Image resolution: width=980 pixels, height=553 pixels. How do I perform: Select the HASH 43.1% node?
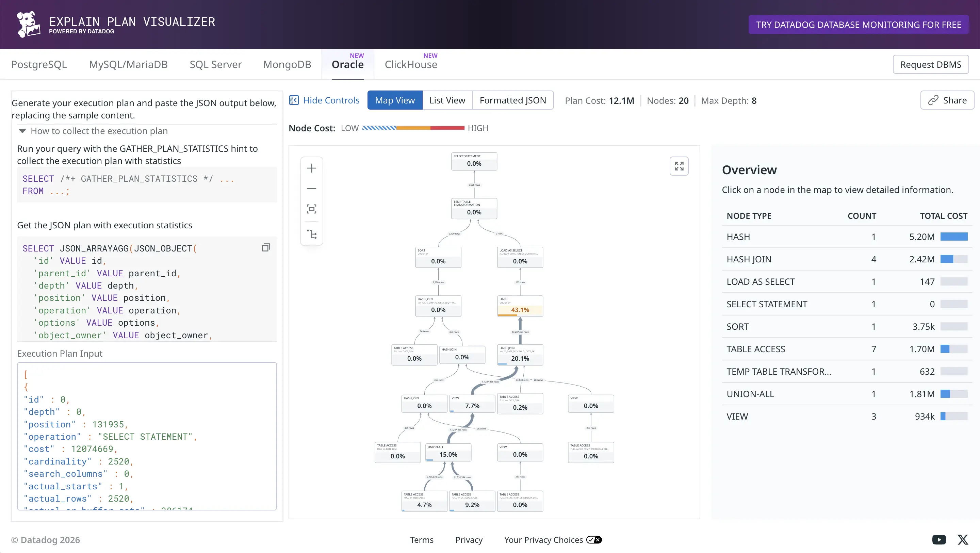520,306
